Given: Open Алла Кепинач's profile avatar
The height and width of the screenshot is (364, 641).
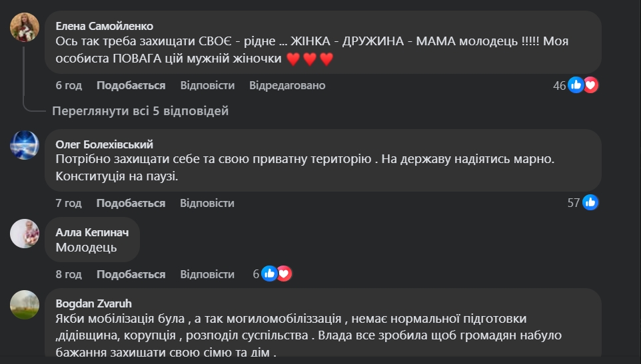Looking at the screenshot, I should coord(25,234).
